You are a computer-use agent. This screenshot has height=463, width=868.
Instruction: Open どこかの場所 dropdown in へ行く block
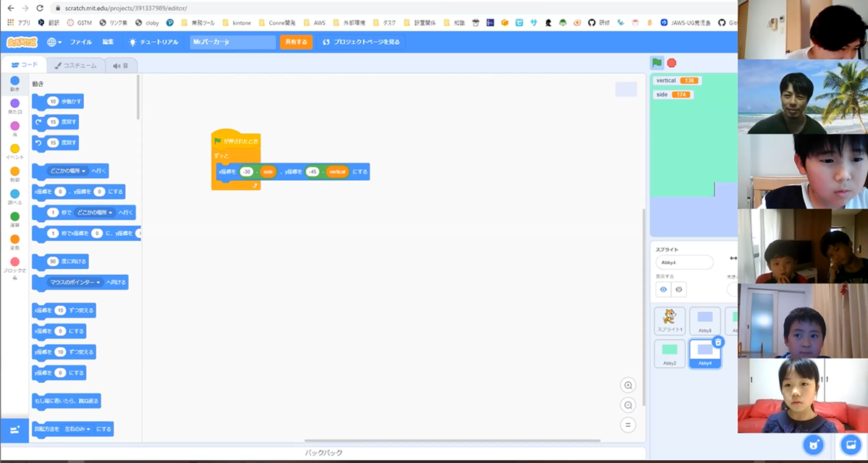68,171
